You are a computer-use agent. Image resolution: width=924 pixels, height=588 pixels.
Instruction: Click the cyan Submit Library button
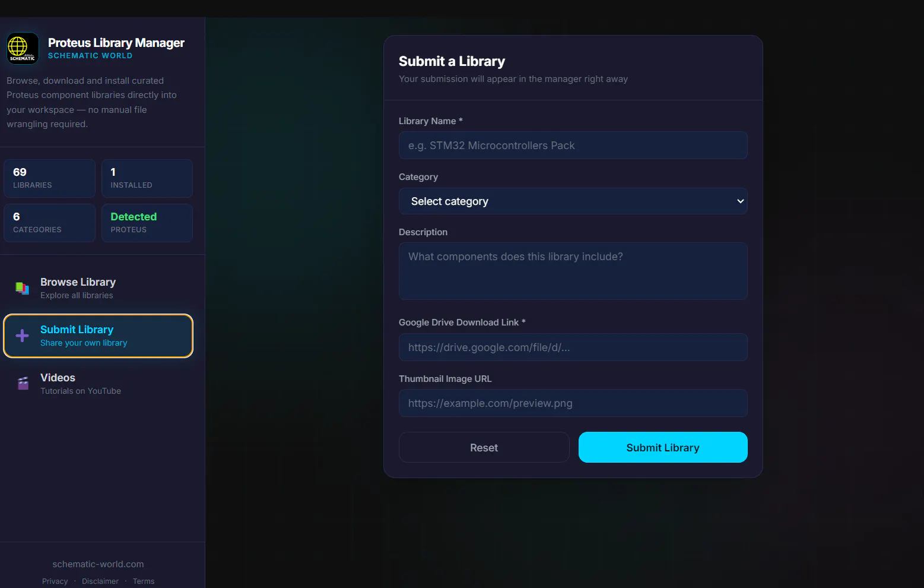pyautogui.click(x=663, y=447)
